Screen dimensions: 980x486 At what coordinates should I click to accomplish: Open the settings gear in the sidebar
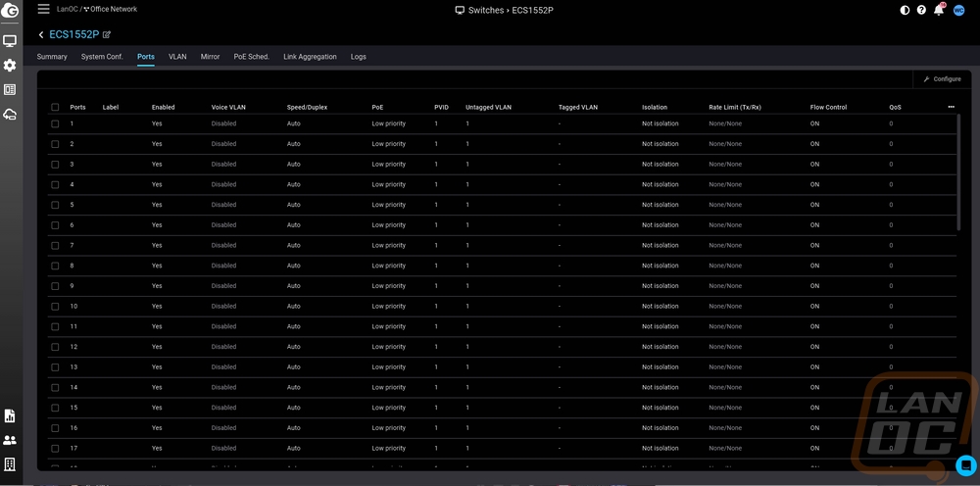coord(10,65)
